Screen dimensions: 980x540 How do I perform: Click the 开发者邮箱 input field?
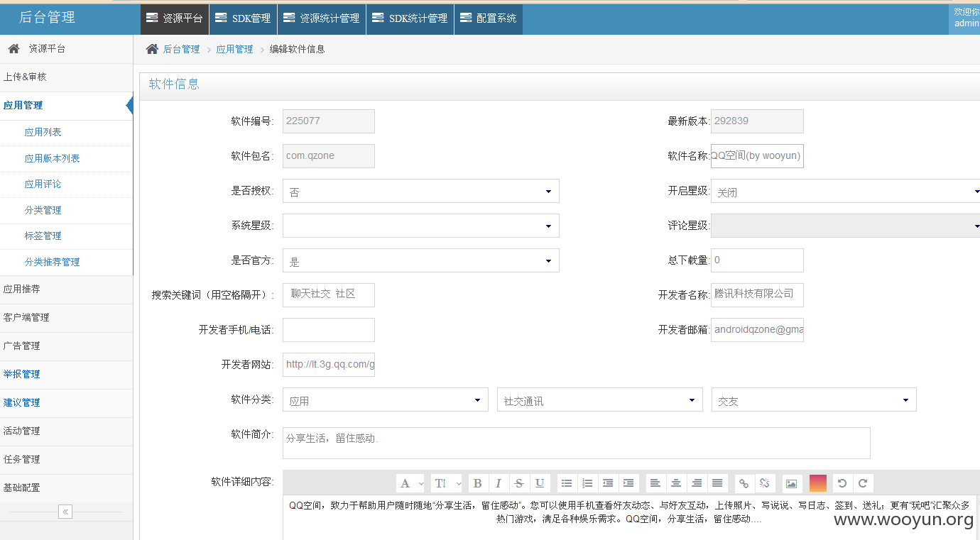coord(757,330)
